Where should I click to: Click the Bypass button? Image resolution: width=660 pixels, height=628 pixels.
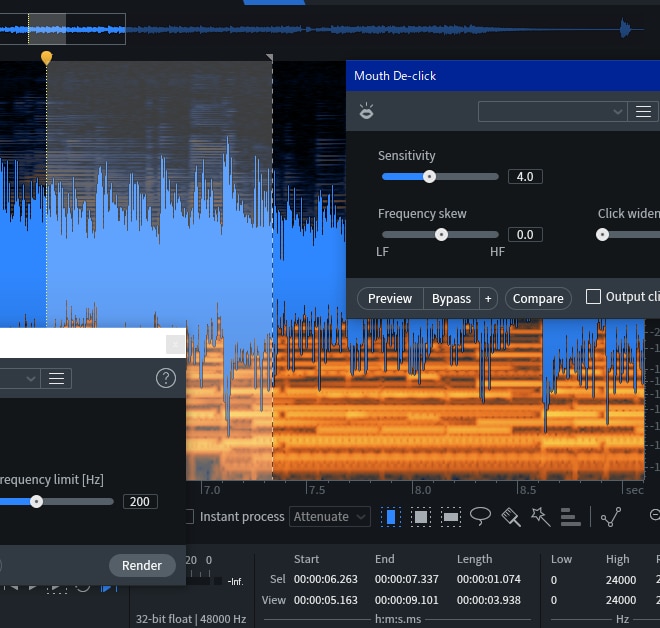(451, 298)
